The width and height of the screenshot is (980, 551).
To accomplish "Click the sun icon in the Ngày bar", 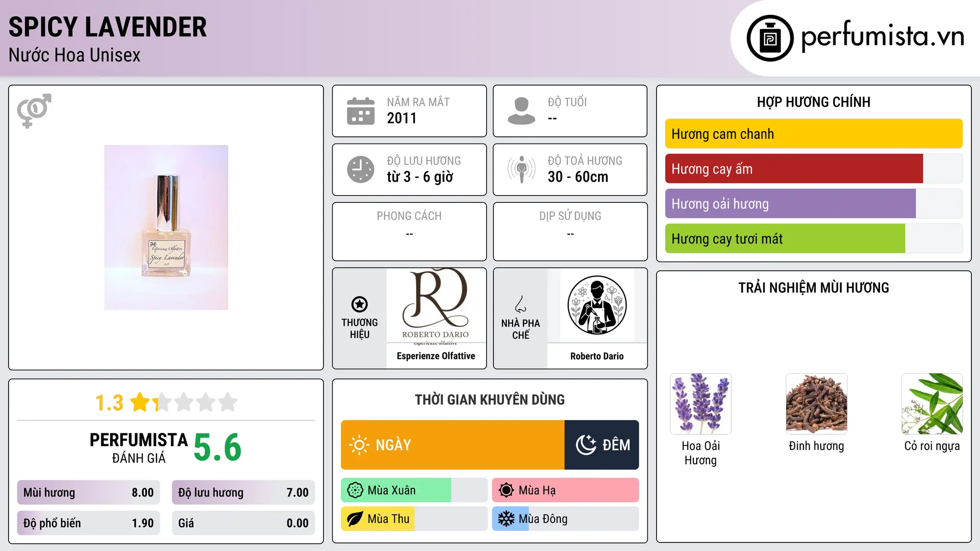I will click(x=359, y=445).
